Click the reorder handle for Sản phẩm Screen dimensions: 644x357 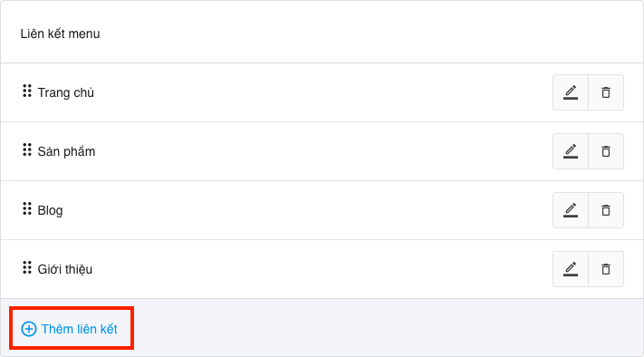pos(27,150)
